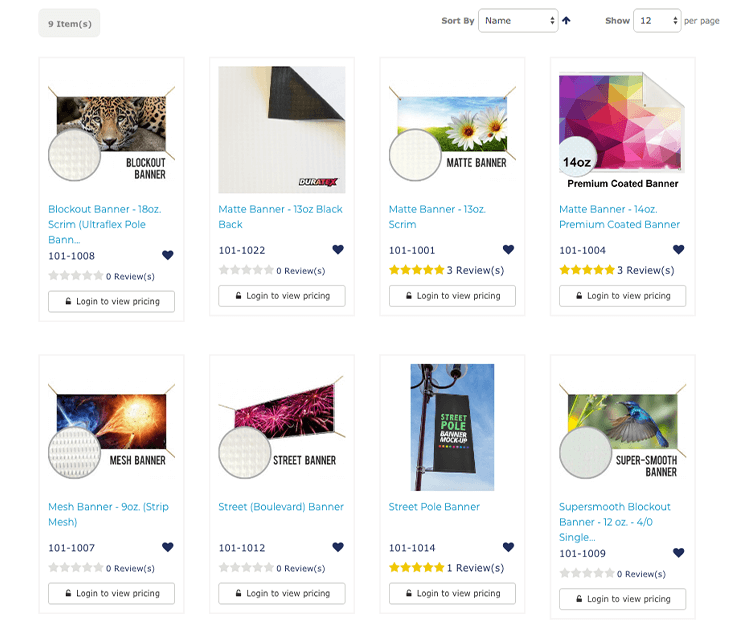Favorite the Street Pole Banner
The image size is (736, 632).
[508, 547]
